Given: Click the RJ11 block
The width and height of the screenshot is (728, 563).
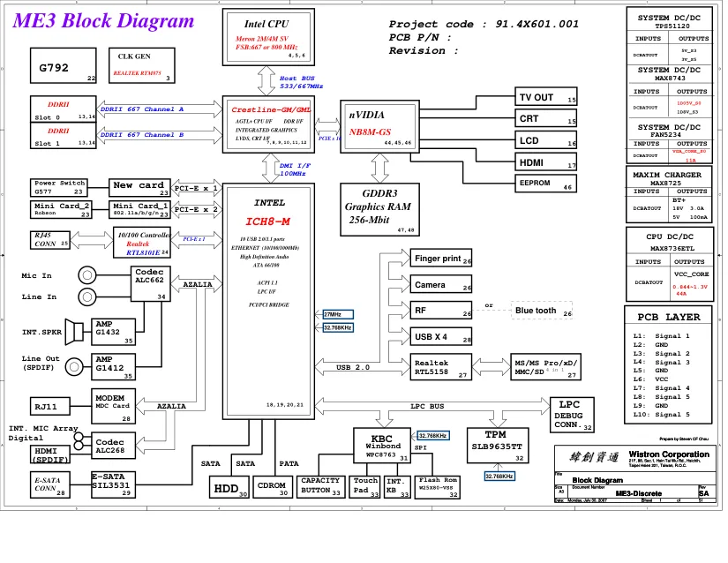Looking at the screenshot, I should [50, 407].
